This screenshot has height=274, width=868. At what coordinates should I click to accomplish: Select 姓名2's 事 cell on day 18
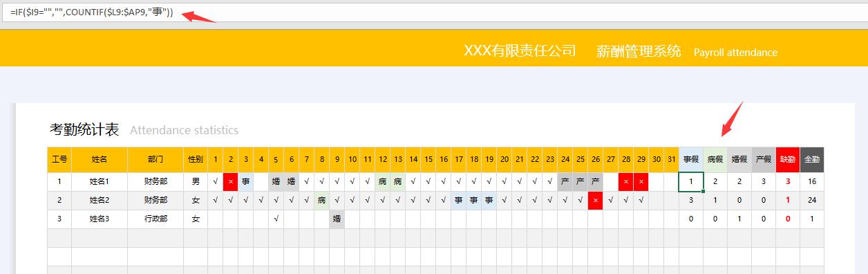coord(474,200)
